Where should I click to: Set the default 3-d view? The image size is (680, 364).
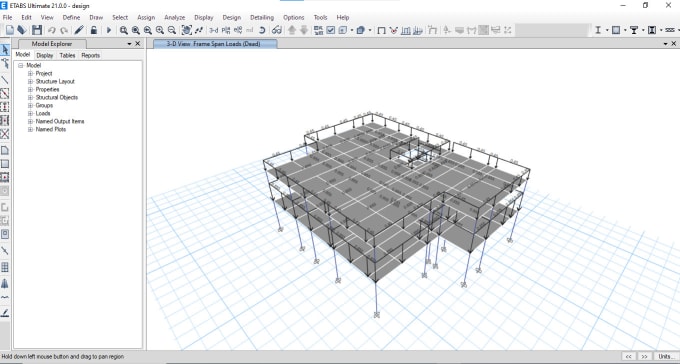(x=214, y=30)
